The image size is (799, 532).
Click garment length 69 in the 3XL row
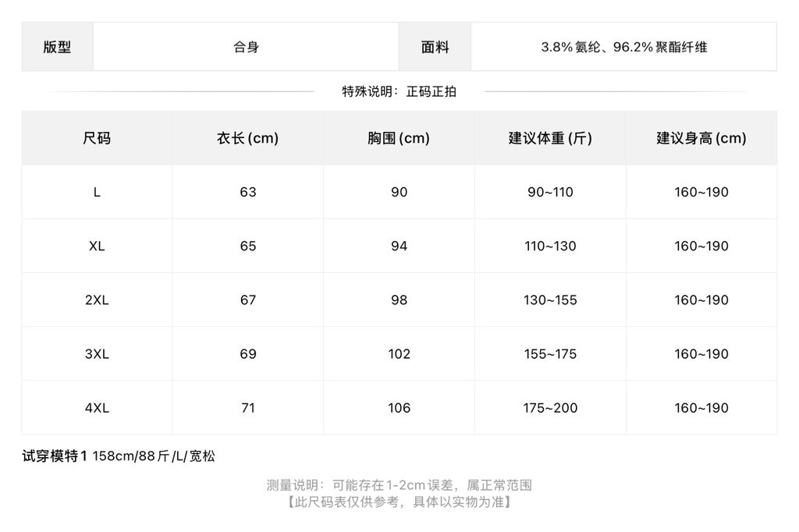tap(248, 354)
